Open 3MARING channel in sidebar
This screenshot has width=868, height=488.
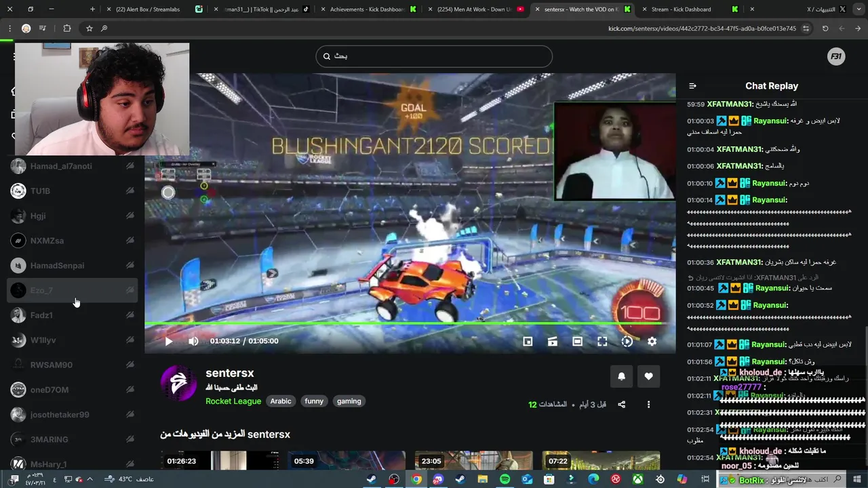click(73, 439)
